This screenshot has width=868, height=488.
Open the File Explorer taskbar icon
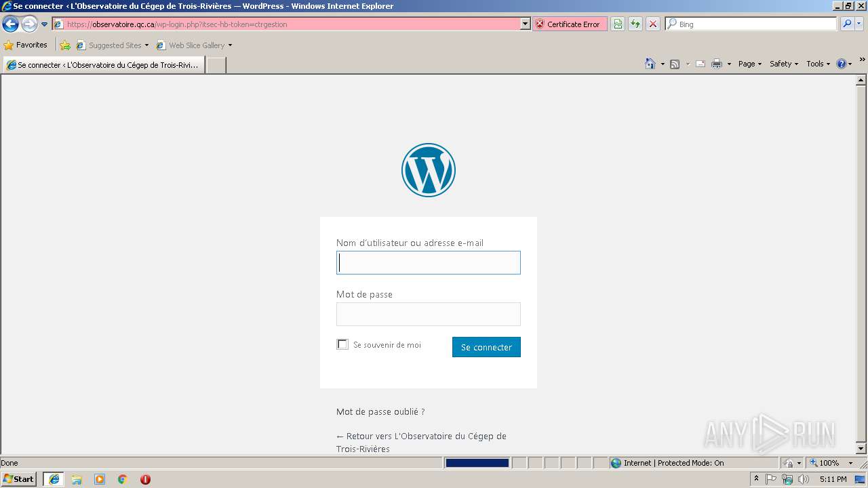click(x=77, y=479)
